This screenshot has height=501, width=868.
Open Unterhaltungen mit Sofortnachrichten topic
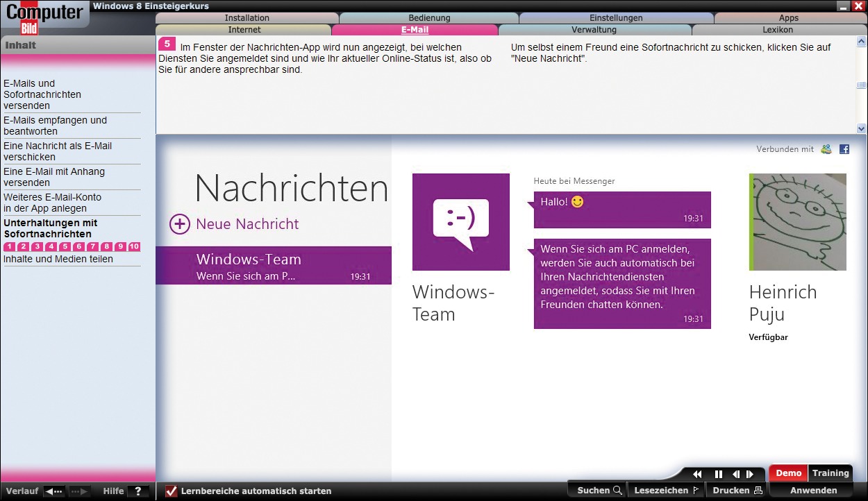coord(51,228)
